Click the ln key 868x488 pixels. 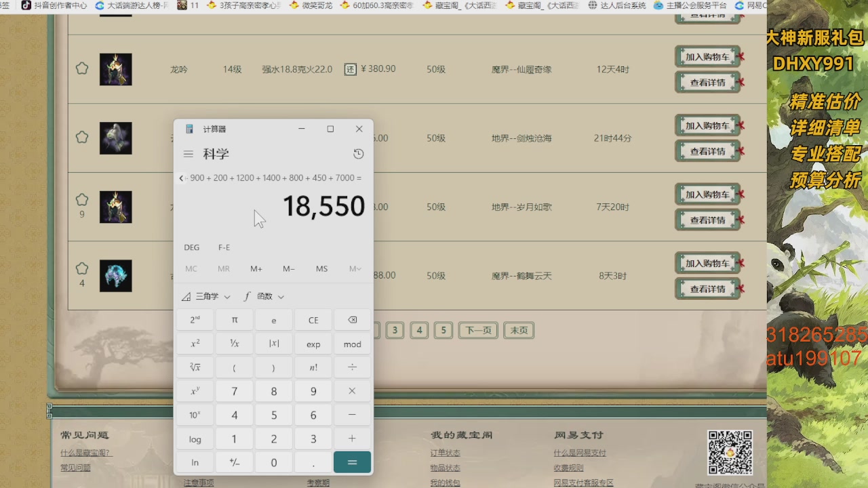click(x=195, y=462)
